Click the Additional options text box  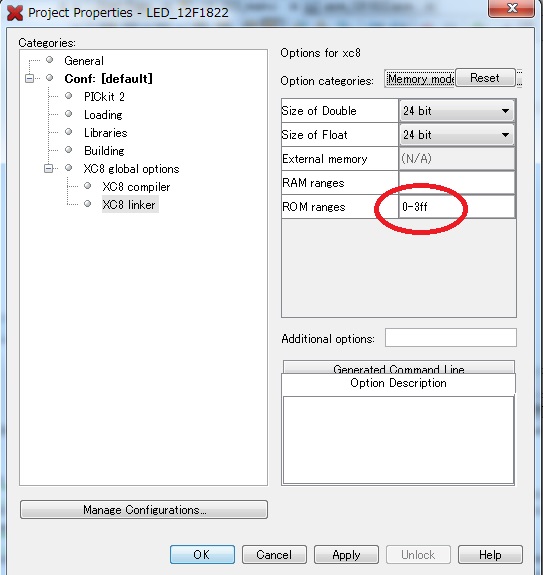point(451,338)
